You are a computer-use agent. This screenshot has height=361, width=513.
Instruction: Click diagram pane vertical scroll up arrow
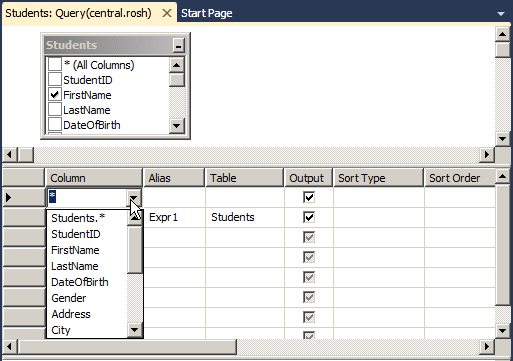click(502, 34)
